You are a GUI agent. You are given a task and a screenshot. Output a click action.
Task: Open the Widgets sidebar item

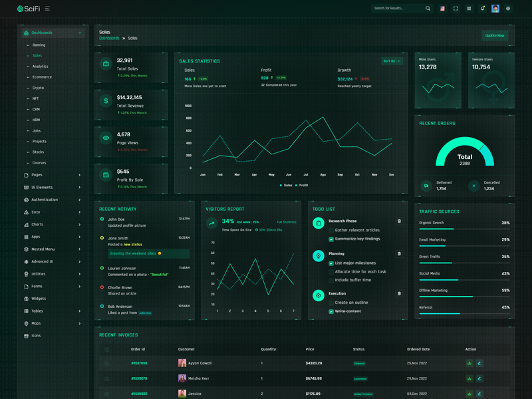tap(39, 299)
